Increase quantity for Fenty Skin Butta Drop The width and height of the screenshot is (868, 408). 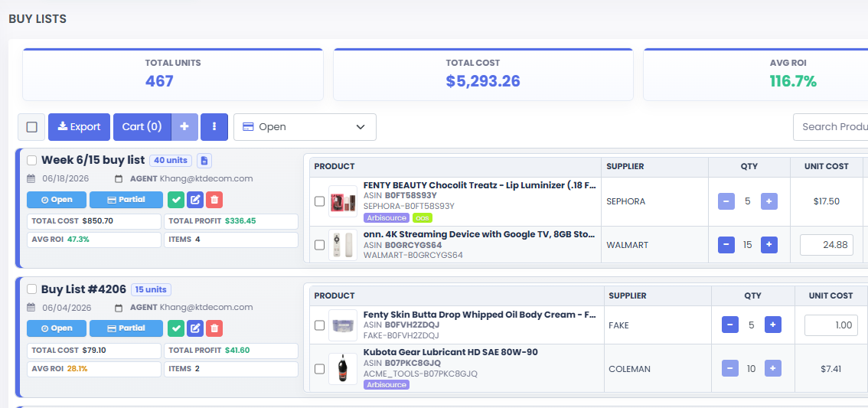click(x=773, y=325)
